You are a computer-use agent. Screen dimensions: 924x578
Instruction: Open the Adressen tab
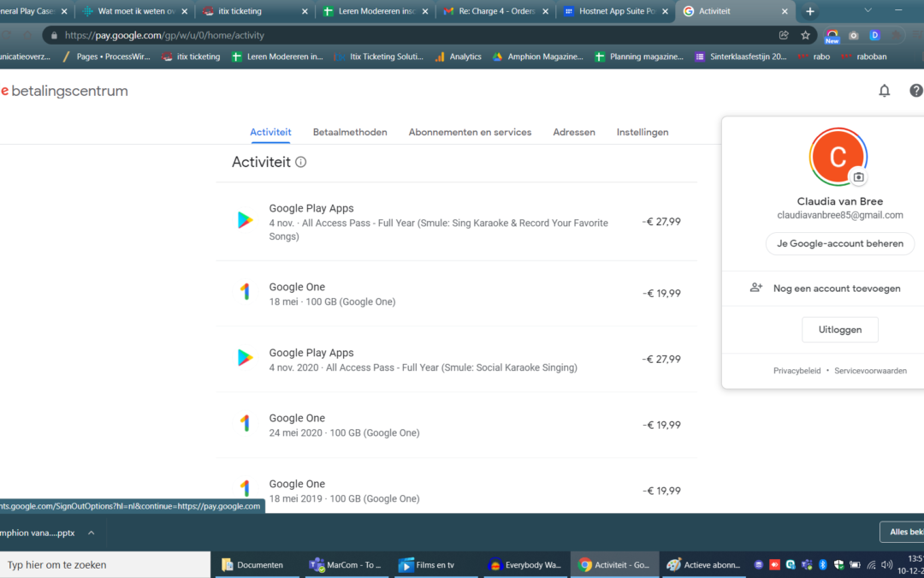pos(574,132)
